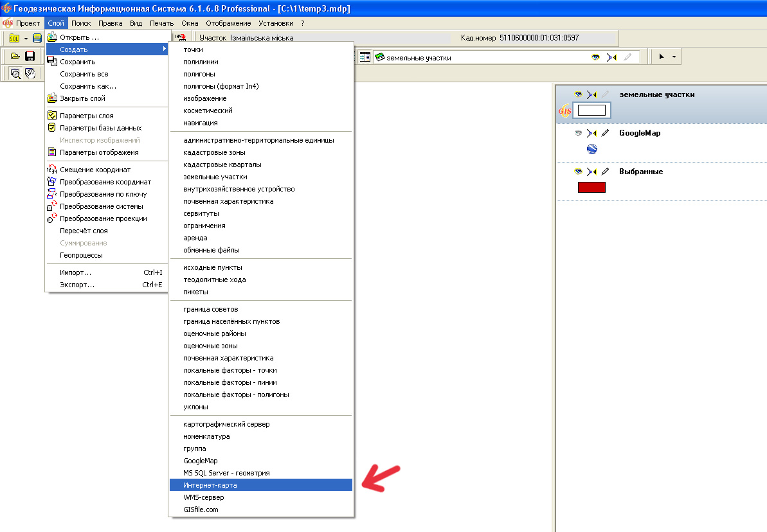Open the Проект menu

click(28, 23)
